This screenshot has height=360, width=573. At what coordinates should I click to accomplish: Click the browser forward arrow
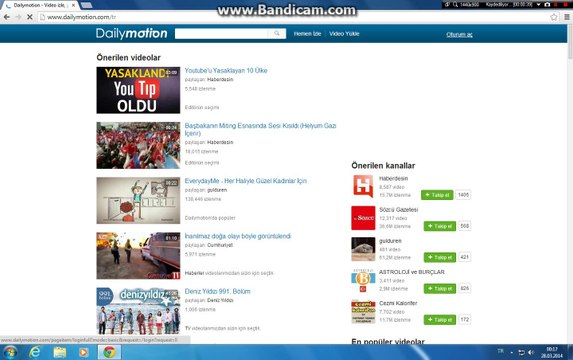(x=18, y=17)
